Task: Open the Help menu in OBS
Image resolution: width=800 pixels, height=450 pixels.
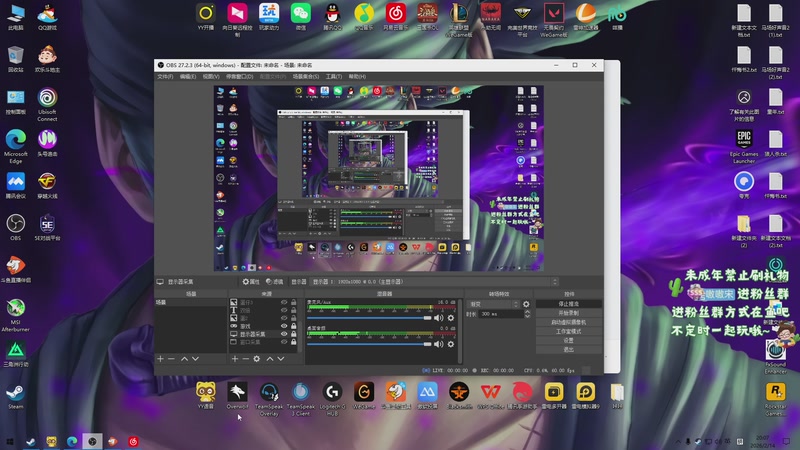Action: pos(357,77)
